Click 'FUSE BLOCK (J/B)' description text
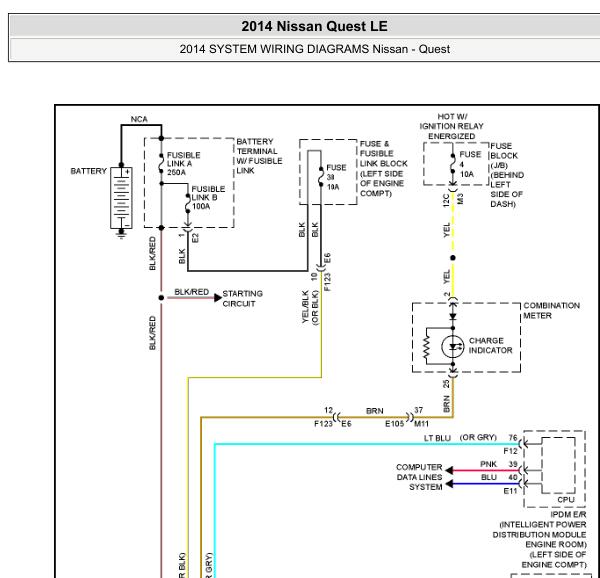The height and width of the screenshot is (578, 600). coord(507,175)
